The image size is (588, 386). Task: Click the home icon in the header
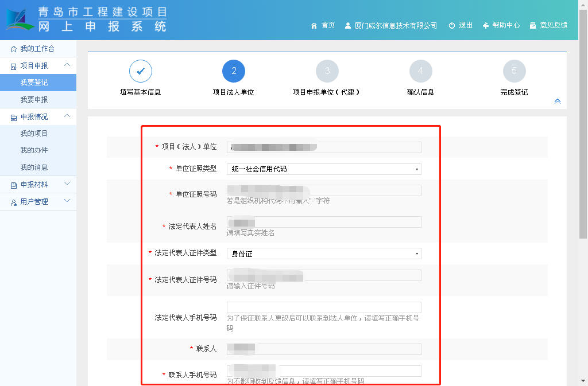coord(314,26)
